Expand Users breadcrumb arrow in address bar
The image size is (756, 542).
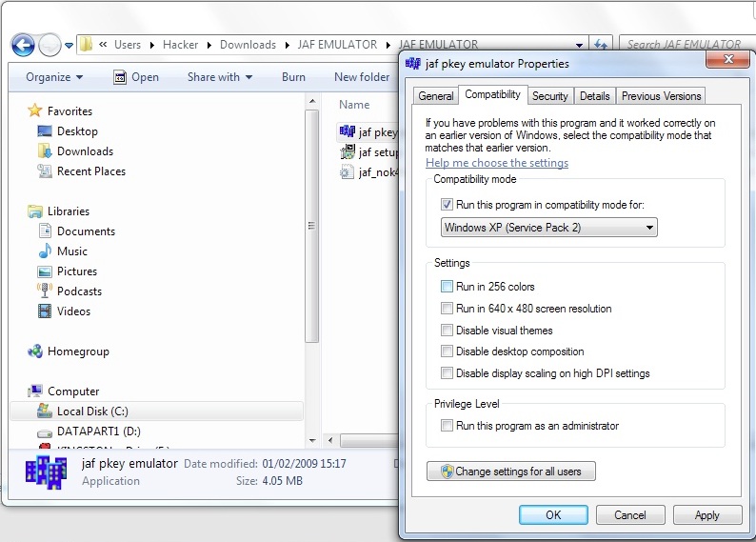[152, 46]
